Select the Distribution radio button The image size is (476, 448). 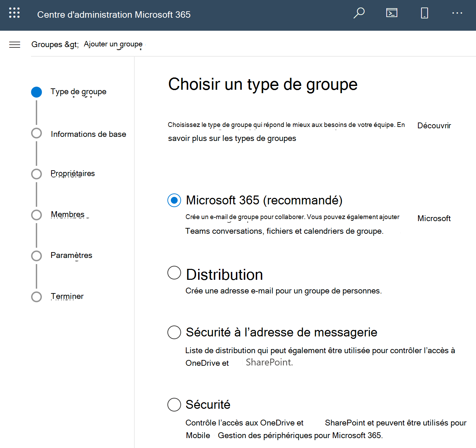174,273
